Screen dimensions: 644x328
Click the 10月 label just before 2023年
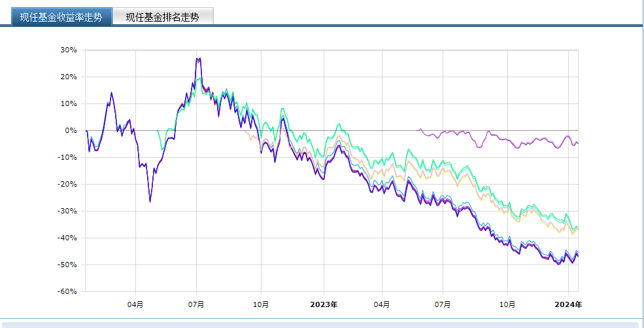pyautogui.click(x=261, y=304)
